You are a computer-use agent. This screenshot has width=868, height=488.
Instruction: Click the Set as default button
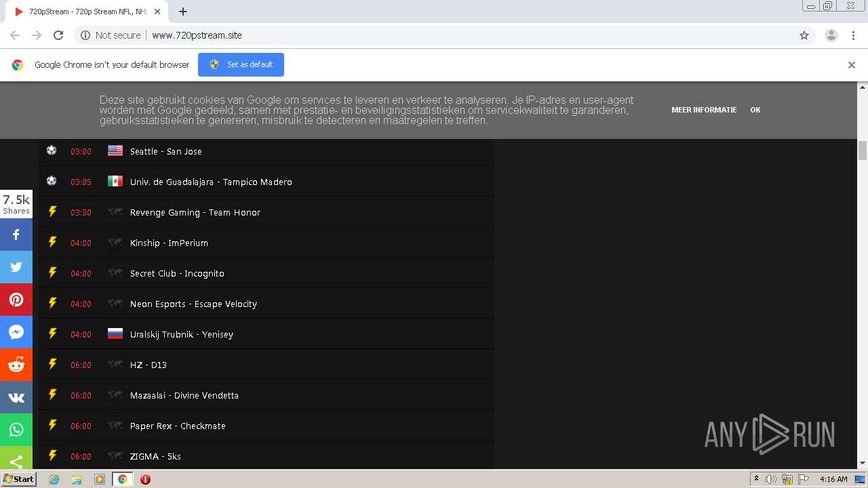coord(241,64)
